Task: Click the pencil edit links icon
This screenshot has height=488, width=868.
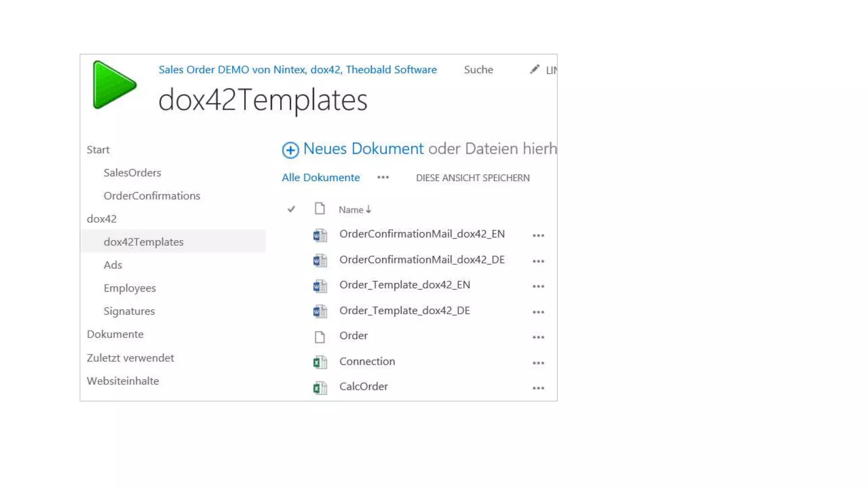Action: coord(534,69)
